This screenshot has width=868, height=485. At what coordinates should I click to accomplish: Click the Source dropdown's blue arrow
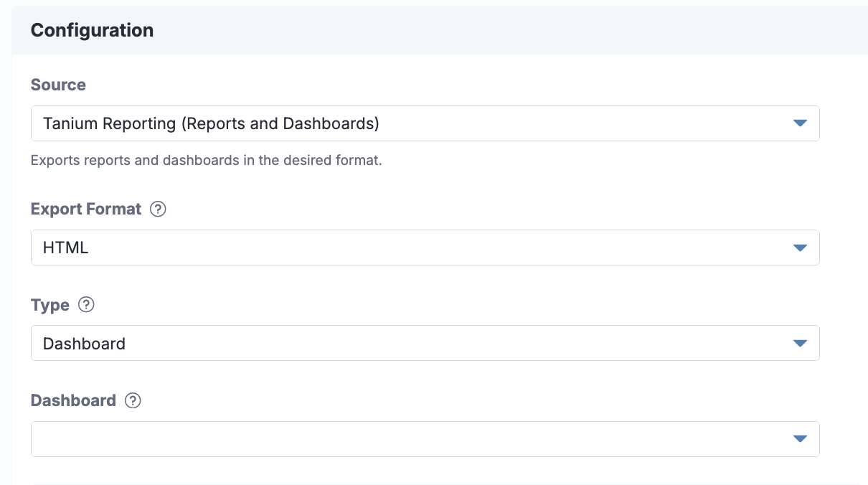point(801,123)
